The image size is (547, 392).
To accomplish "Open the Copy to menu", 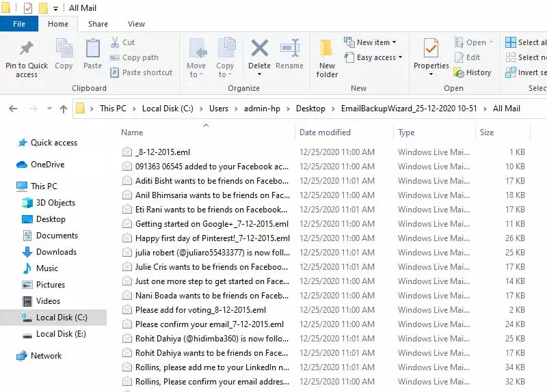I will [x=226, y=58].
